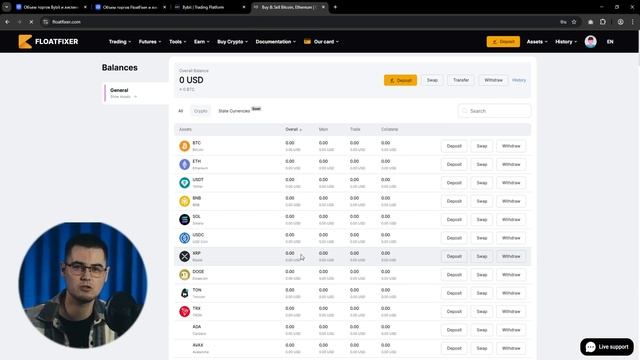Click the USDC coin icon
640x360 pixels.
click(x=184, y=238)
